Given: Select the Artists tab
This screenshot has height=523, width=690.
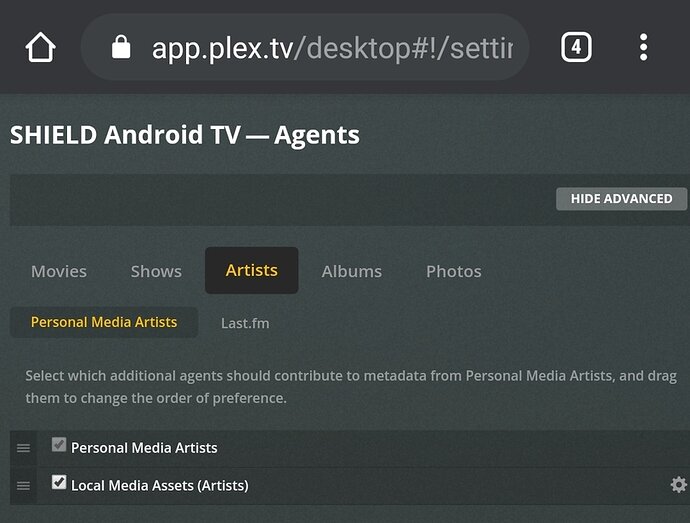Looking at the screenshot, I should [252, 270].
